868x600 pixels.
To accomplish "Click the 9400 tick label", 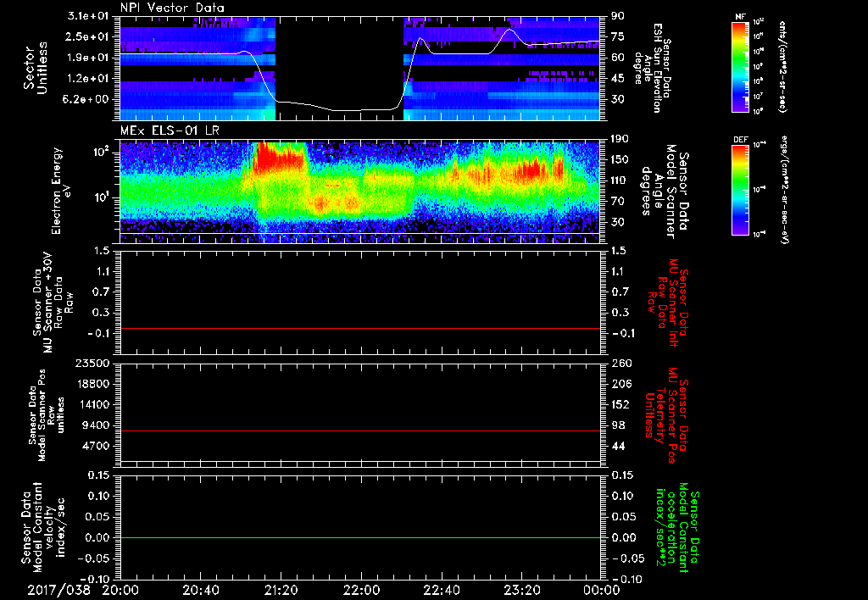I will coord(97,425).
